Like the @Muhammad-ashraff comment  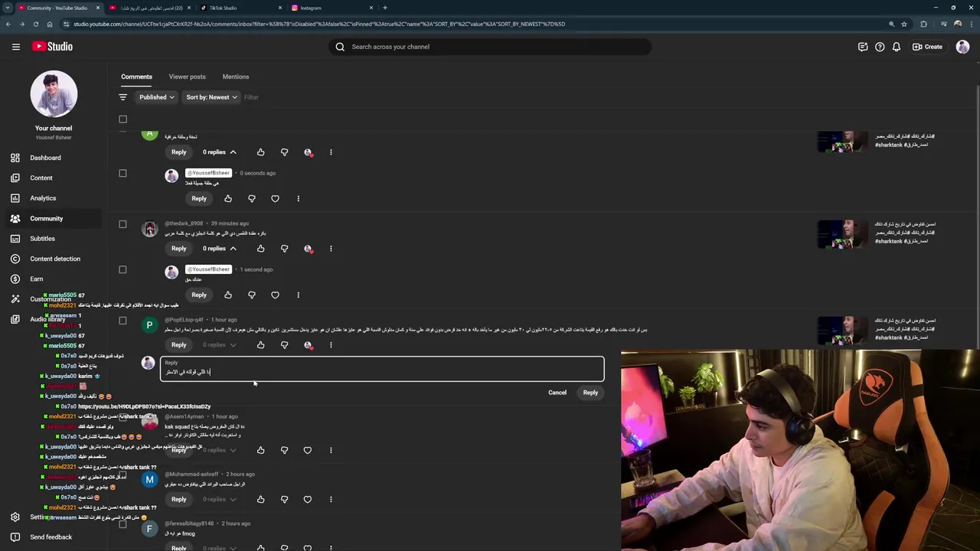pyautogui.click(x=261, y=499)
